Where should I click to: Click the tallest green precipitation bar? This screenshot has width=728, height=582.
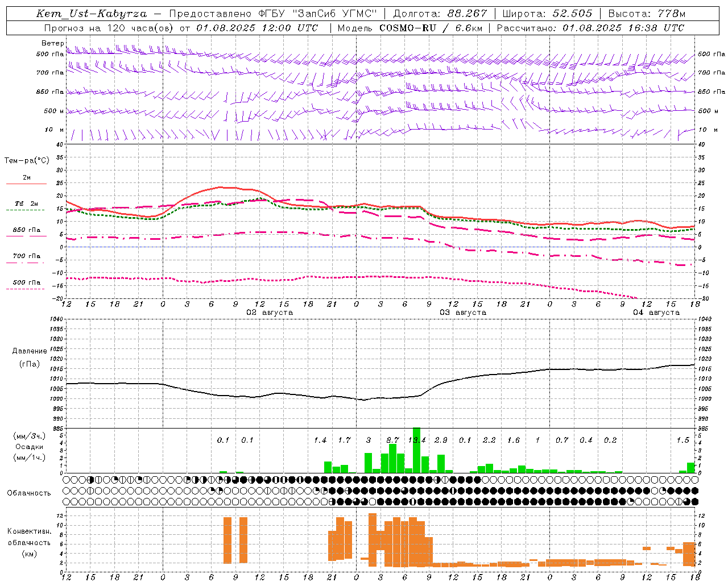pos(416,450)
